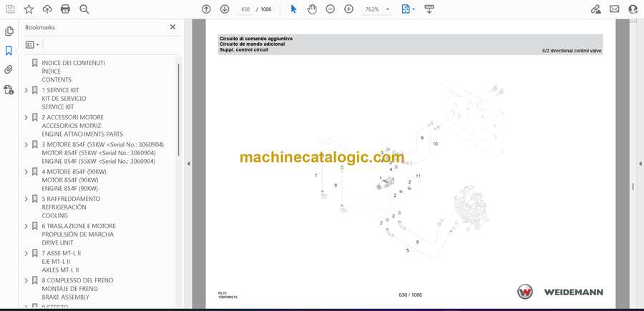Open the account sign-in icon
644x311 pixels.
633,9
